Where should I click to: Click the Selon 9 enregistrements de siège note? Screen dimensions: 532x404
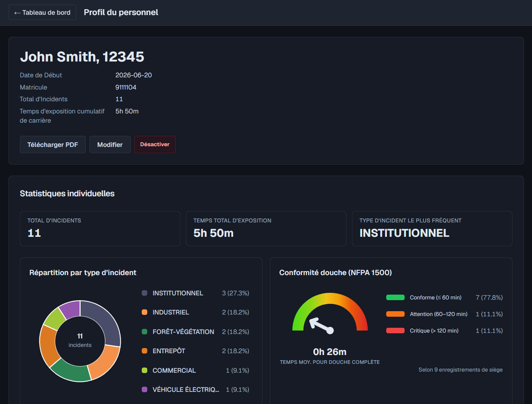point(461,370)
